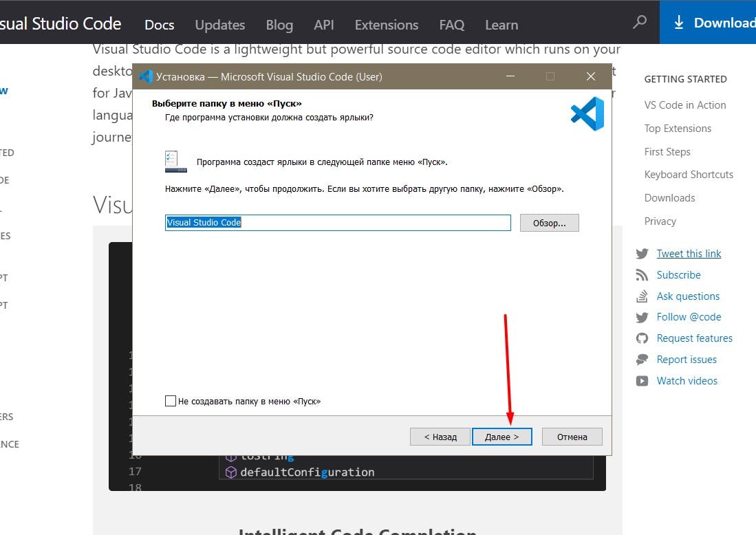Open the Keyboard Shortcuts link
Viewport: 756px width, 535px height.
[x=689, y=175]
